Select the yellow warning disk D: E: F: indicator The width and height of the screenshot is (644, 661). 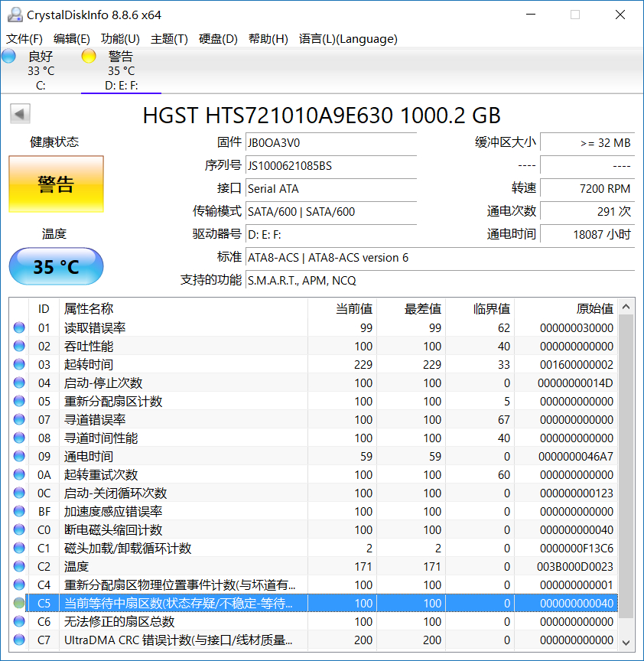click(x=89, y=56)
